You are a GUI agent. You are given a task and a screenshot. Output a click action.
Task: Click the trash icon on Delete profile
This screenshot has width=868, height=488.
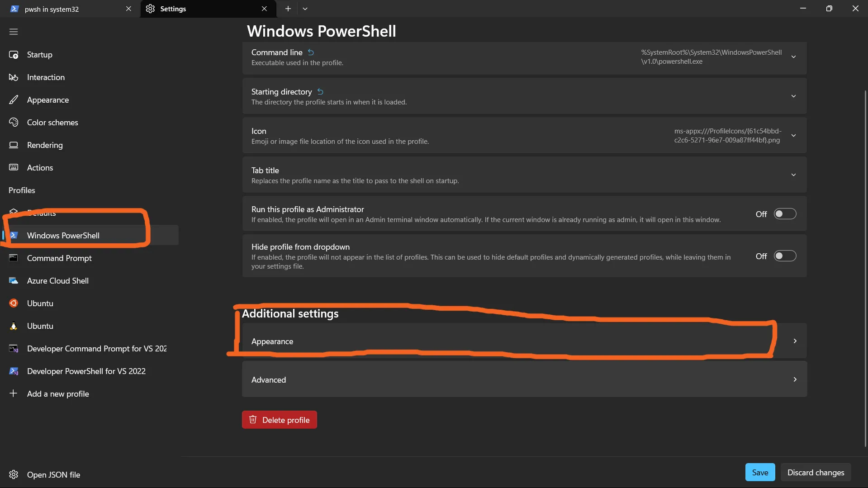point(253,420)
